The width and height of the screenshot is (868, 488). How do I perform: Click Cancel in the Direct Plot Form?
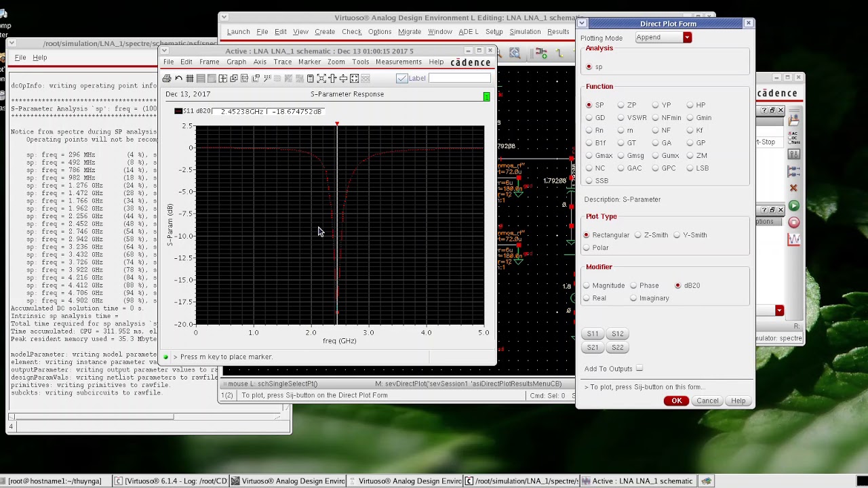[707, 401]
